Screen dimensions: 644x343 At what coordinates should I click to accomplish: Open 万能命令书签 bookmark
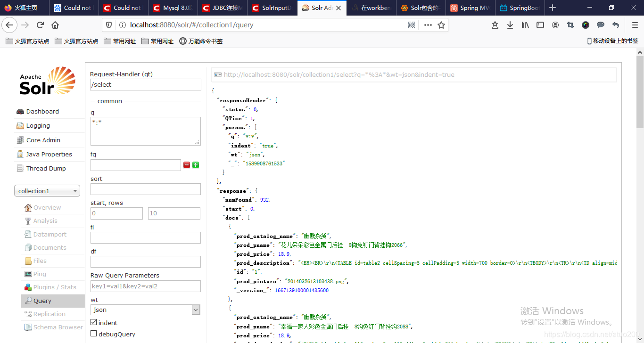pyautogui.click(x=201, y=41)
